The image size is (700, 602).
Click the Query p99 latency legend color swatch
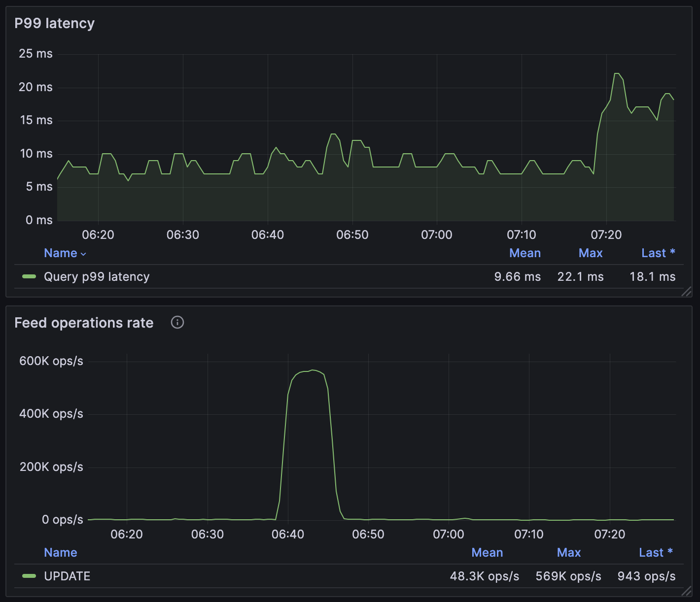pos(29,277)
